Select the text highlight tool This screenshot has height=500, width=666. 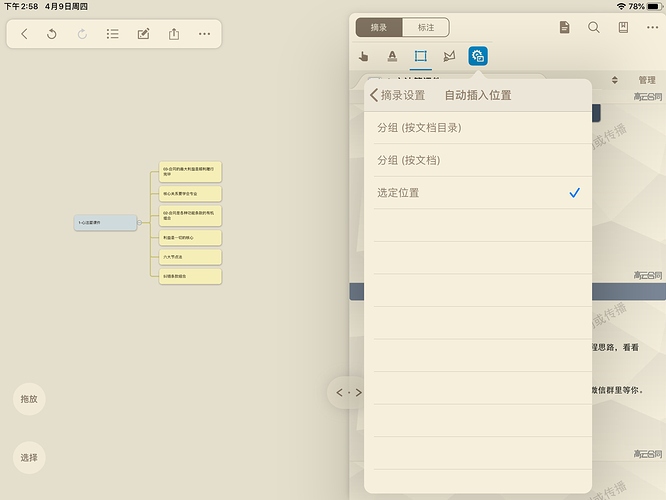pyautogui.click(x=392, y=56)
